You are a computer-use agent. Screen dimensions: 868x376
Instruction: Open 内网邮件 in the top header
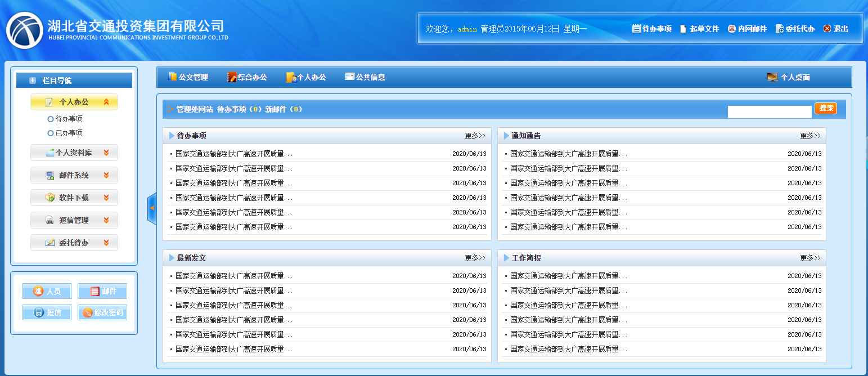pyautogui.click(x=731, y=29)
